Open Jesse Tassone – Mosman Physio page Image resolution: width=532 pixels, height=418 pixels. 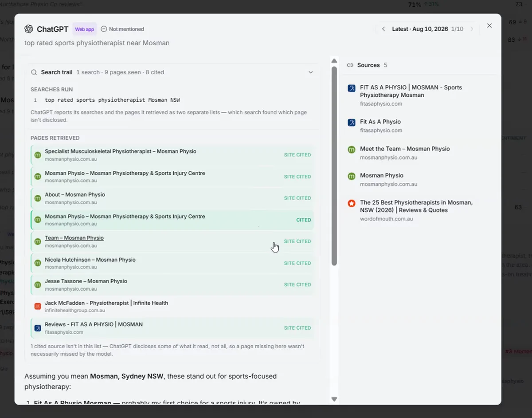pyautogui.click(x=172, y=284)
